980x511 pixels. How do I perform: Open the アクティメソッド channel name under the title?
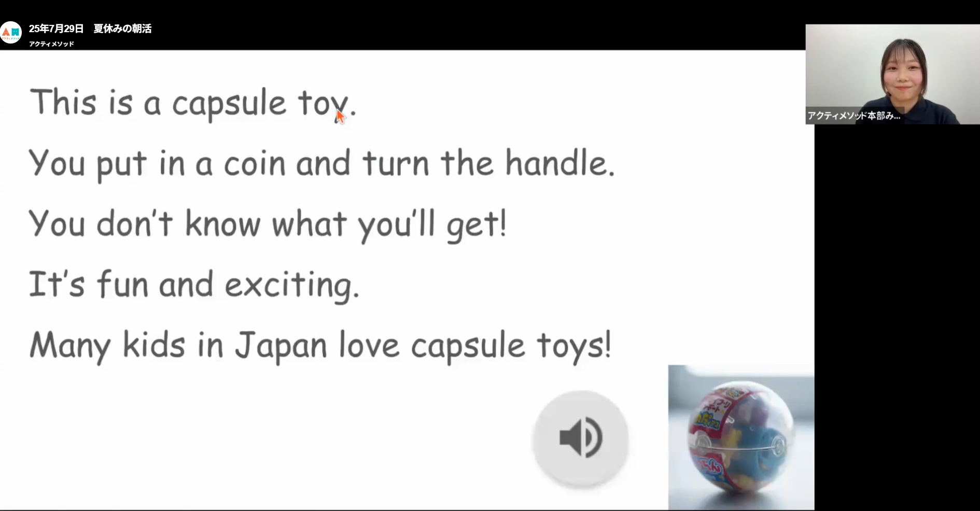coord(51,44)
